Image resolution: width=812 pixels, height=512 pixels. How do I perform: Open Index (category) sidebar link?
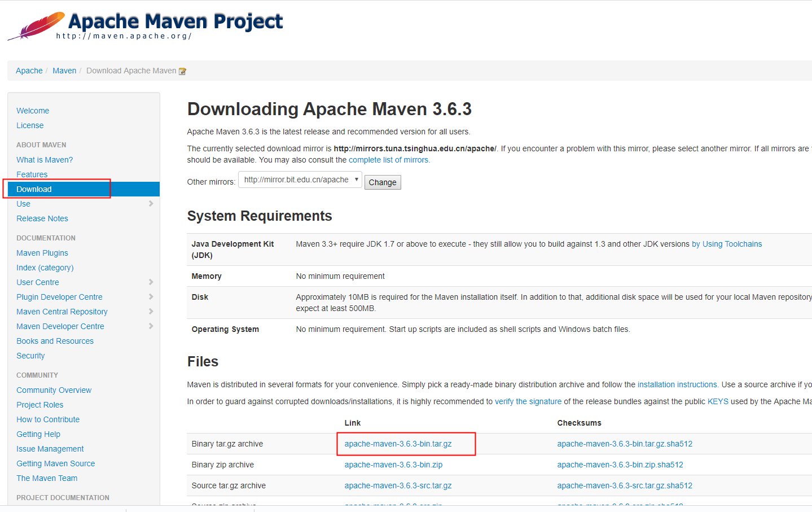tap(45, 268)
